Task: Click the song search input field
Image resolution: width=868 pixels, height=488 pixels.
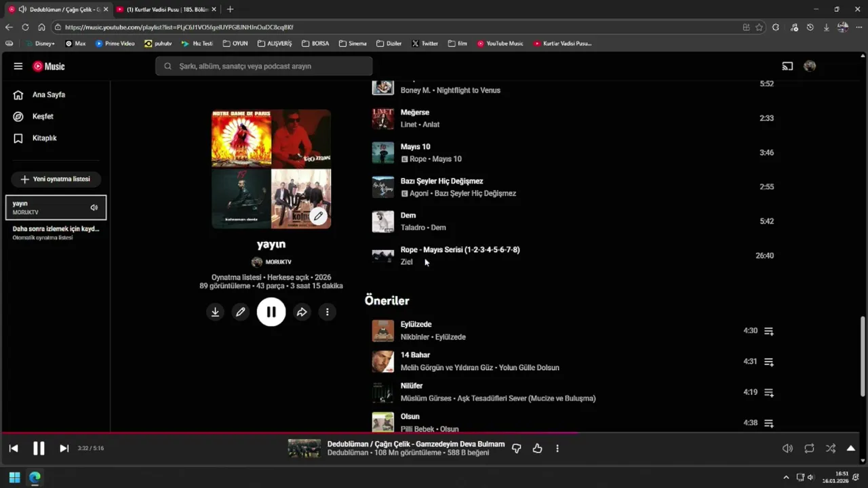Action: pos(264,66)
